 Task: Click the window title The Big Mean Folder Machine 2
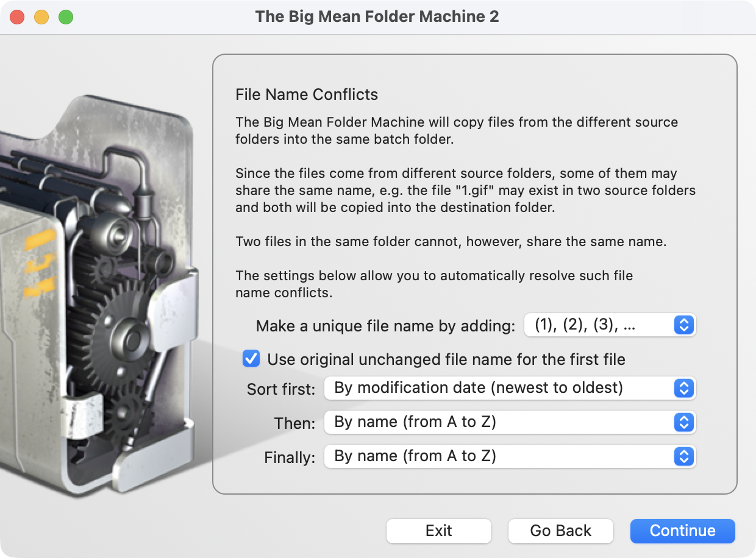pyautogui.click(x=377, y=16)
